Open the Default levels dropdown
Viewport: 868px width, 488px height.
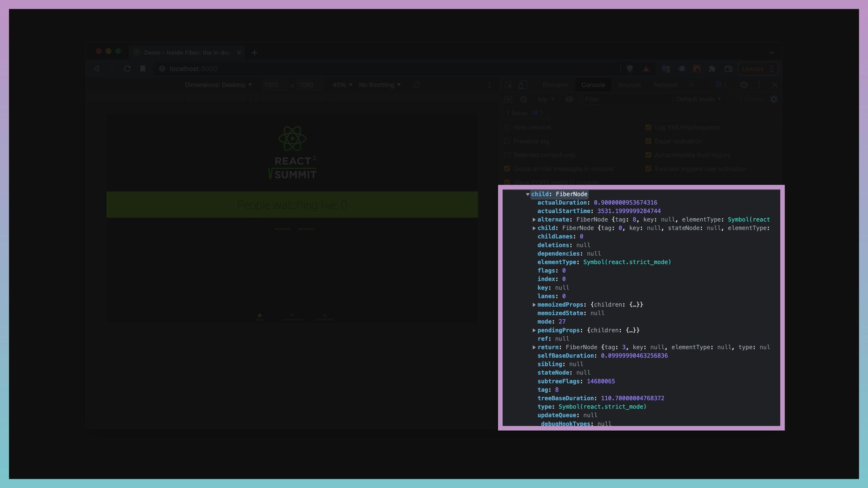coord(699,99)
